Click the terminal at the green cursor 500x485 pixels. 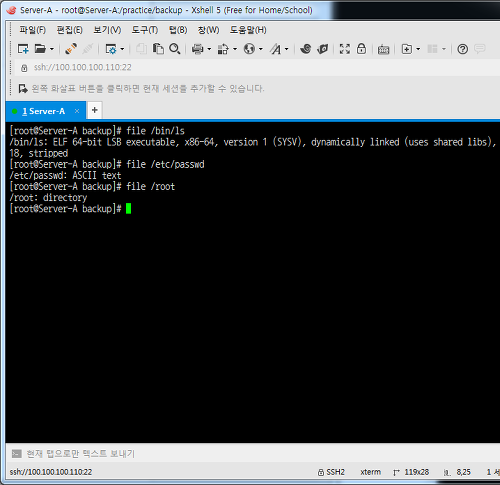[129, 209]
